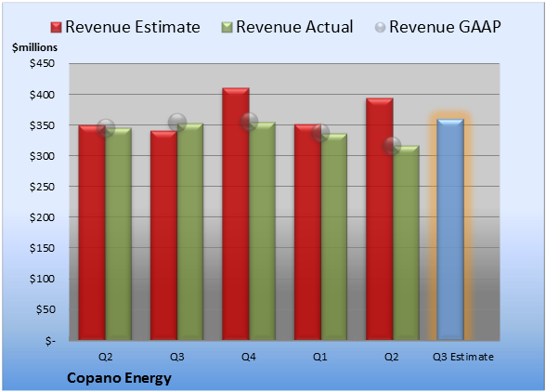
Task: Click the red Revenue Estimate legend swatch
Action: [x=56, y=28]
